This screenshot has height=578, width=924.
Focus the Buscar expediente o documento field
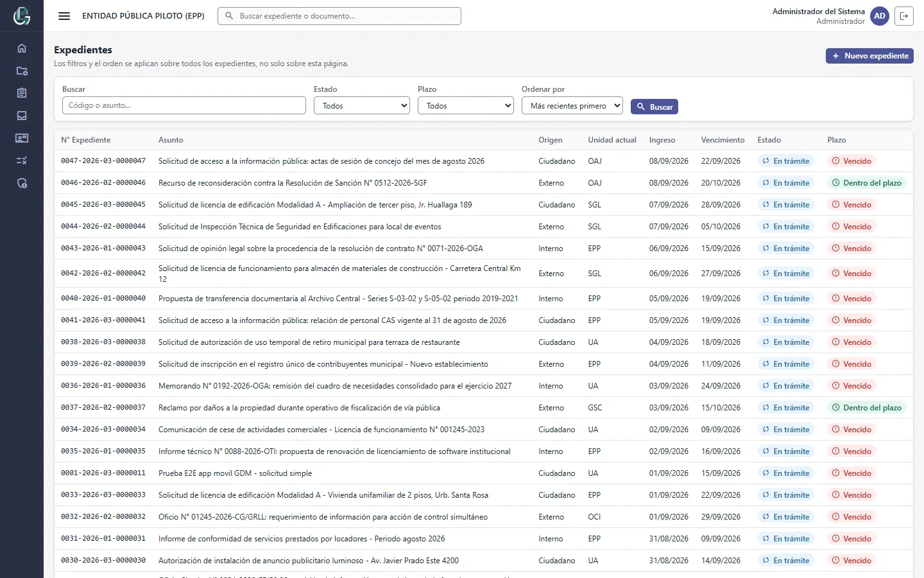pos(339,16)
